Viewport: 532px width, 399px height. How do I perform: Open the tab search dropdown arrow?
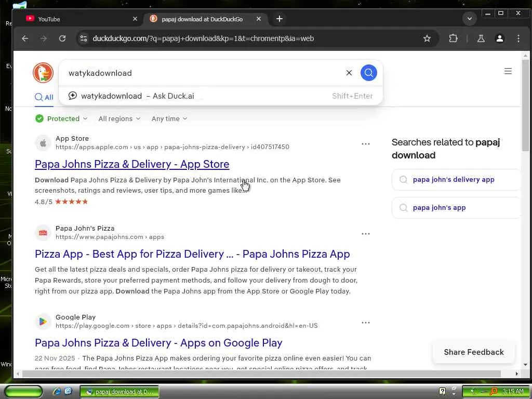point(470,18)
